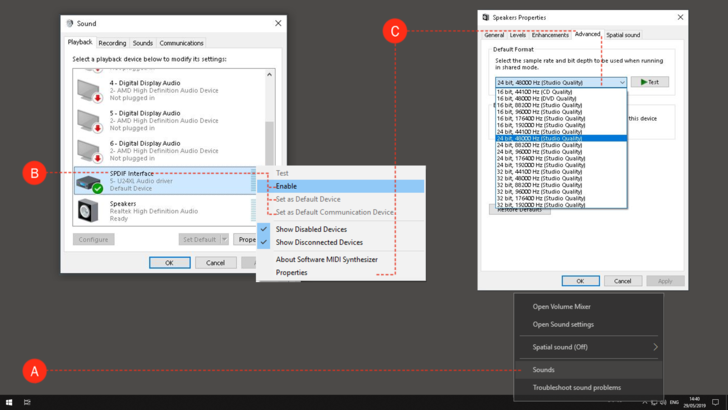This screenshot has height=410, width=728.
Task: Choose Set as Default Device
Action: pyautogui.click(x=341, y=199)
